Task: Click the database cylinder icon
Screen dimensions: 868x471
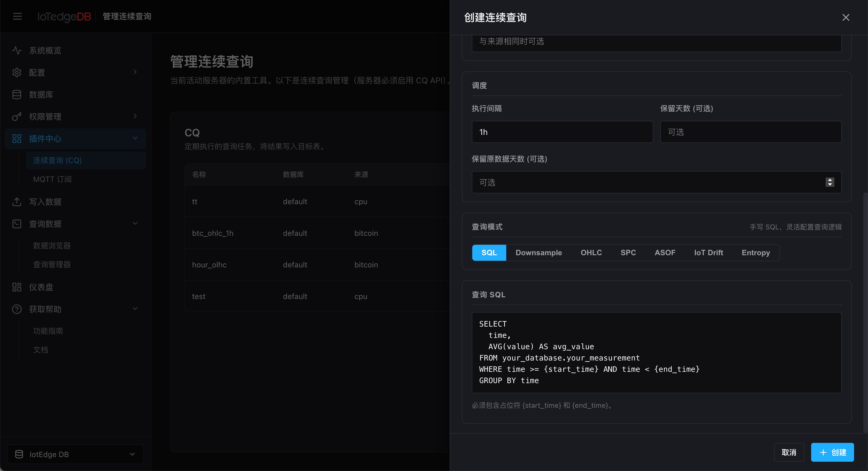Action: 17,95
